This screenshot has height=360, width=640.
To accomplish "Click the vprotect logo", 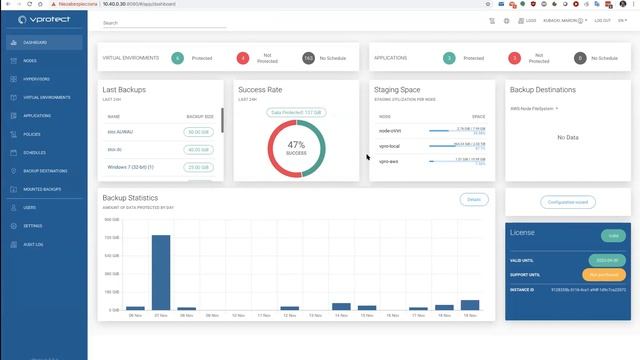I will coord(44,20).
